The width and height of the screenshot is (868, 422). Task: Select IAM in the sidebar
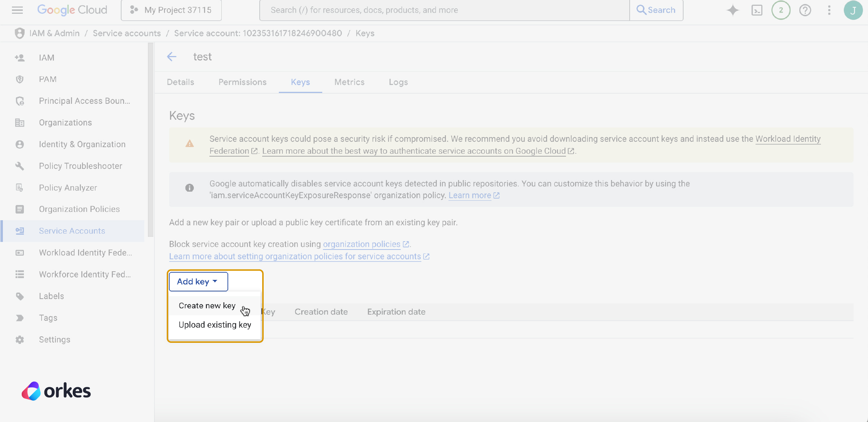(x=46, y=57)
